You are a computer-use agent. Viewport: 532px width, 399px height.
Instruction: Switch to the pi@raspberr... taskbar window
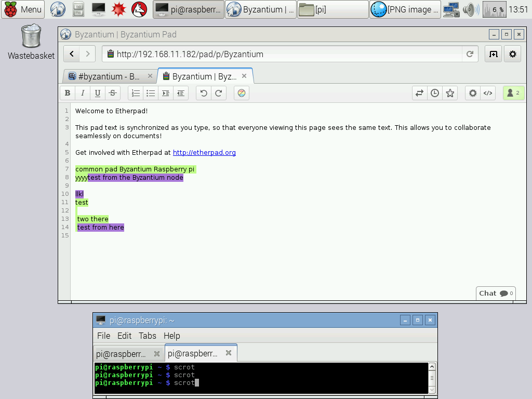click(189, 9)
